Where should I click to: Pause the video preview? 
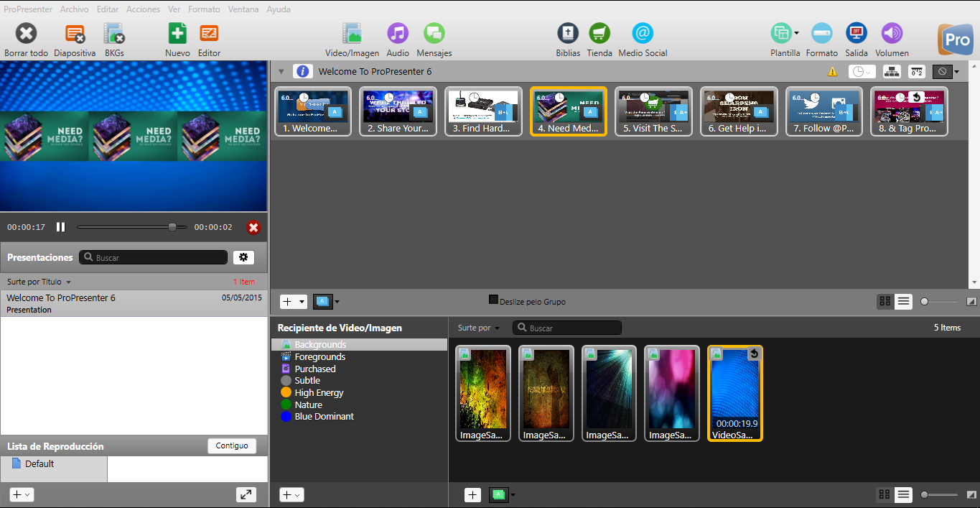tap(61, 227)
